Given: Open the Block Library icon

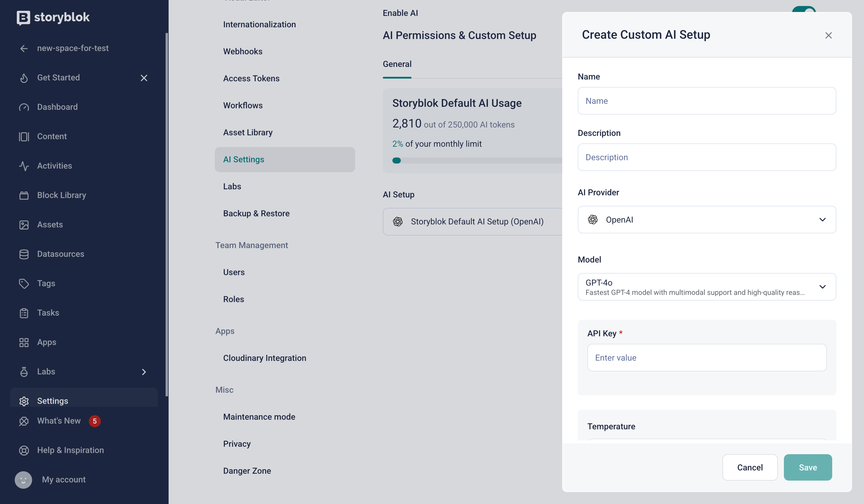Looking at the screenshot, I should click(24, 195).
